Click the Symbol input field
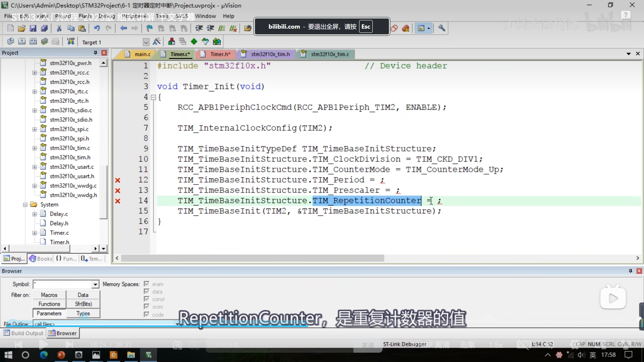Image resolution: width=644 pixels, height=362 pixels. pos(63,284)
